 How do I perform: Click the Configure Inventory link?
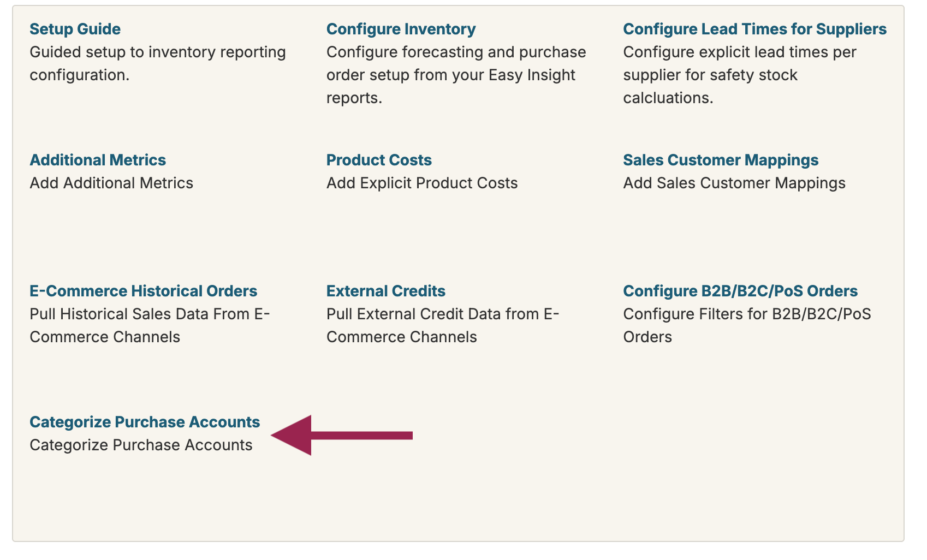[x=401, y=29]
